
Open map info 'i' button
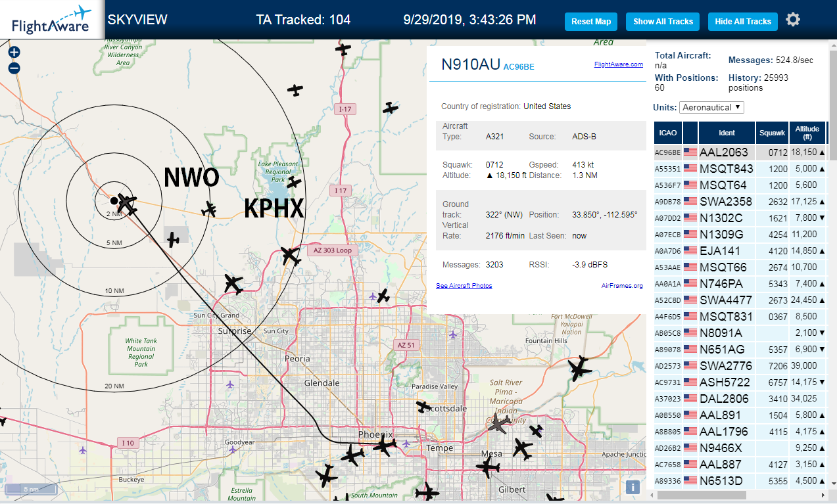point(633,487)
